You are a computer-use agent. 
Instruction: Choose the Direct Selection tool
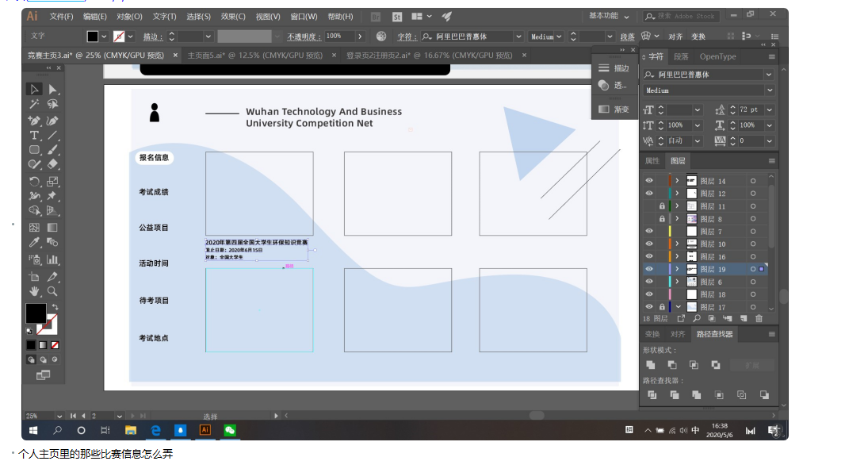point(52,89)
